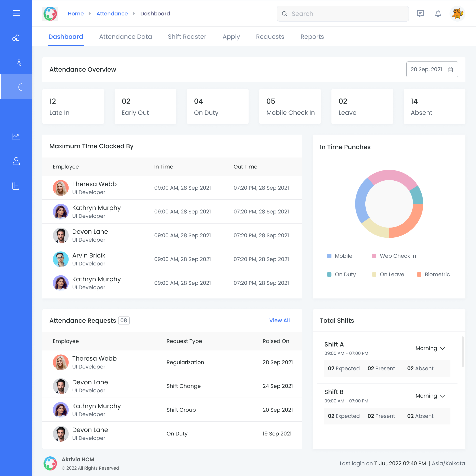Open the hamburger menu in sidebar

(x=16, y=13)
